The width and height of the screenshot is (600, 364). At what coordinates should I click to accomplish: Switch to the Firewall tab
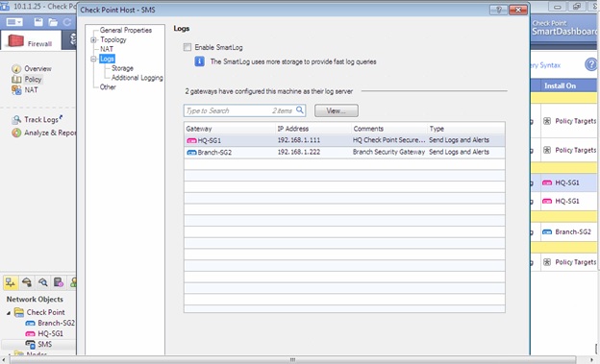point(31,41)
